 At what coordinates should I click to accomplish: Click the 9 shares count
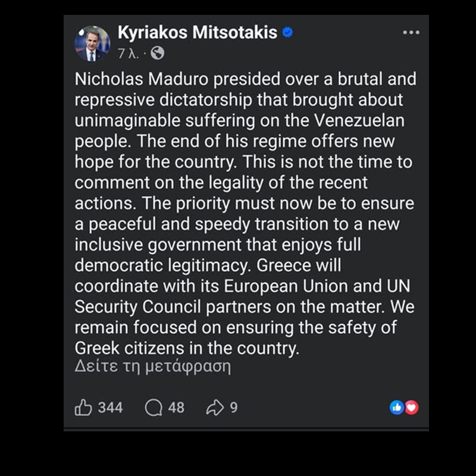point(234,408)
